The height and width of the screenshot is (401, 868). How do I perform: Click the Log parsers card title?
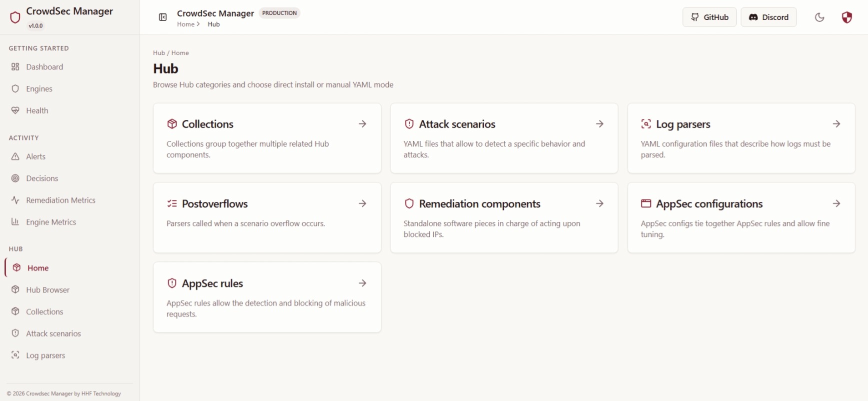point(683,124)
